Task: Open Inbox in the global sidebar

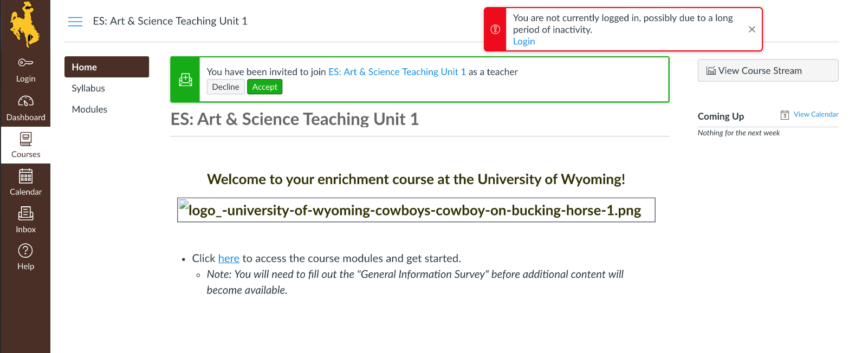Action: [25, 220]
